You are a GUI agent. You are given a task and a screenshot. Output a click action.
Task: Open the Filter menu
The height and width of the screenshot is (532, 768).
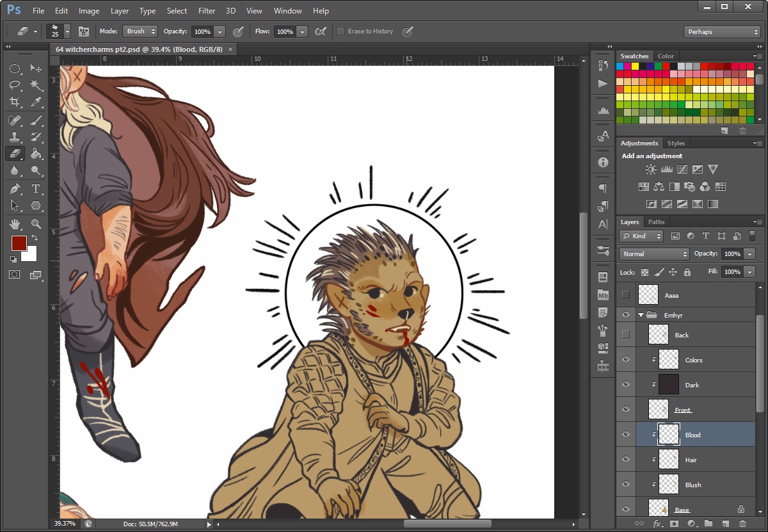pyautogui.click(x=207, y=11)
